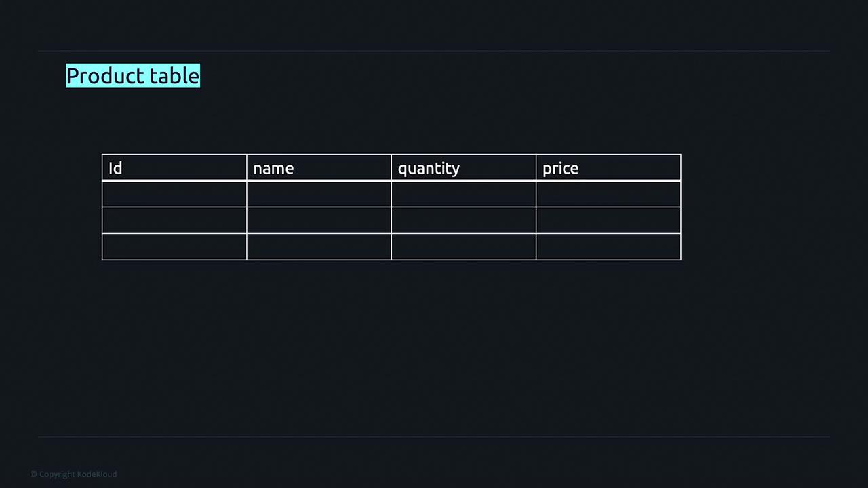The image size is (868, 488).
Task: Select last row cell under name
Action: (319, 247)
